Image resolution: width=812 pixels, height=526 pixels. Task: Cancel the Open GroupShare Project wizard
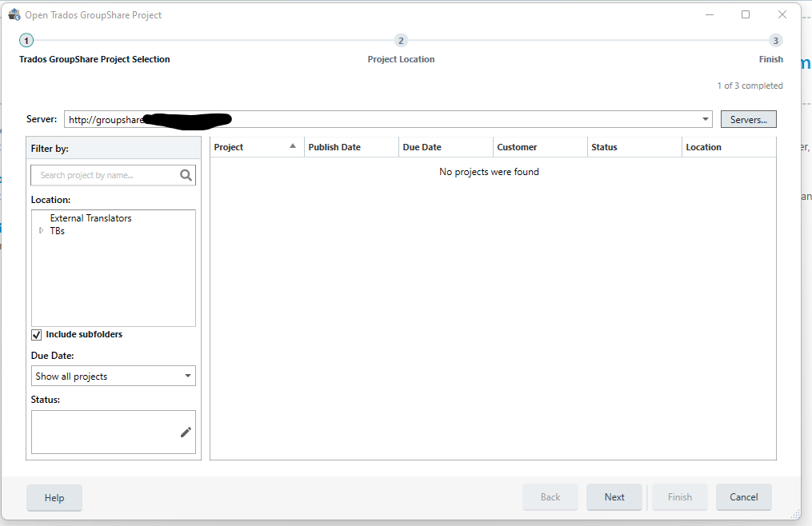pos(744,497)
